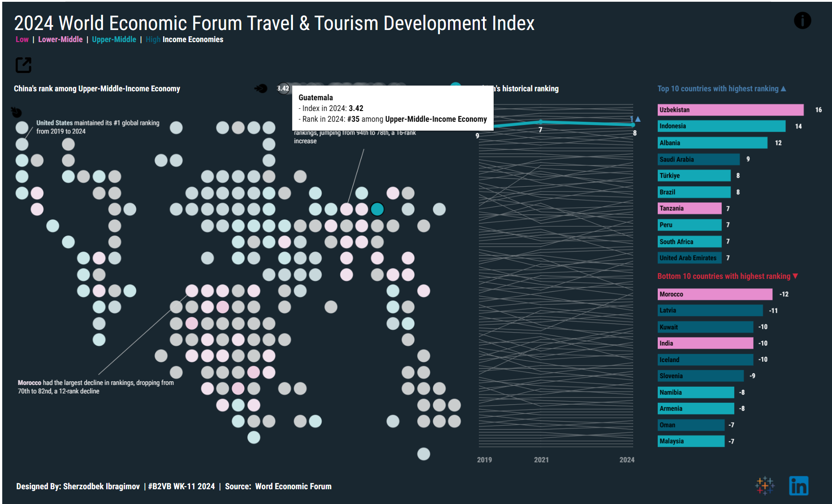Click the #B2VB WK-11 2024 tag
The height and width of the screenshot is (504, 832).
point(181,486)
